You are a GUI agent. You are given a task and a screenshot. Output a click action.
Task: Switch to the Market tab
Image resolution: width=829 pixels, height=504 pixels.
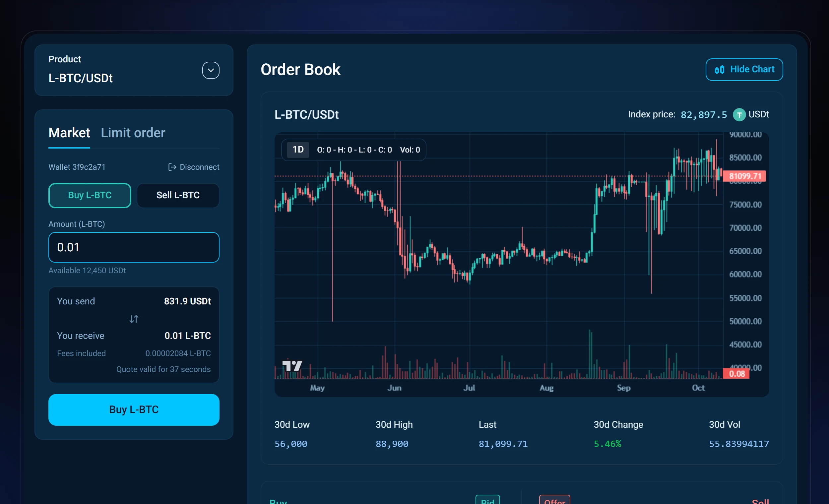coord(69,133)
